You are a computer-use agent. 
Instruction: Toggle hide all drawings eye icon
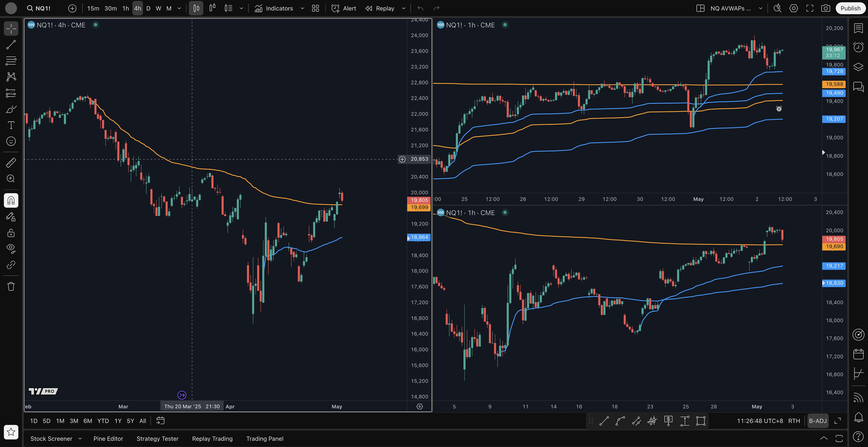coord(11,248)
